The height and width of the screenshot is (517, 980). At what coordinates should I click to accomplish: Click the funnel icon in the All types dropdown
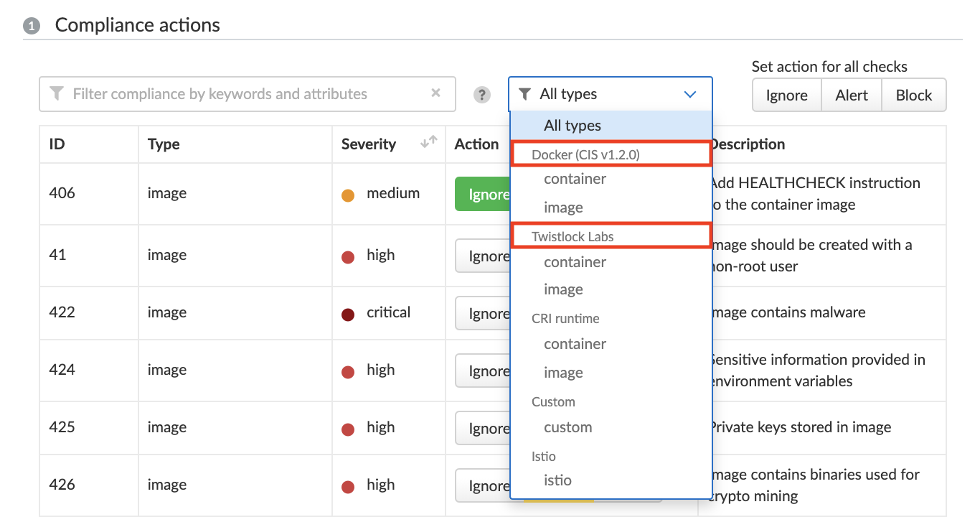pos(525,94)
